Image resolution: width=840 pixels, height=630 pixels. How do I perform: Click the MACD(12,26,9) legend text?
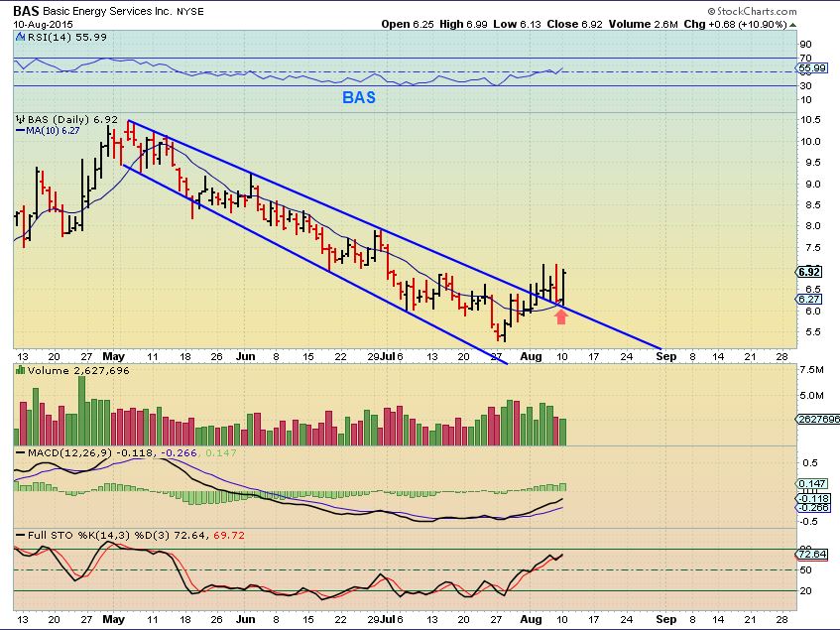pyautogui.click(x=69, y=453)
